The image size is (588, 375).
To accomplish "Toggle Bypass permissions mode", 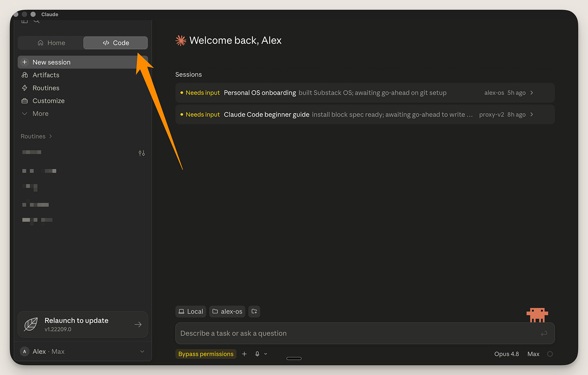I will click(x=206, y=354).
